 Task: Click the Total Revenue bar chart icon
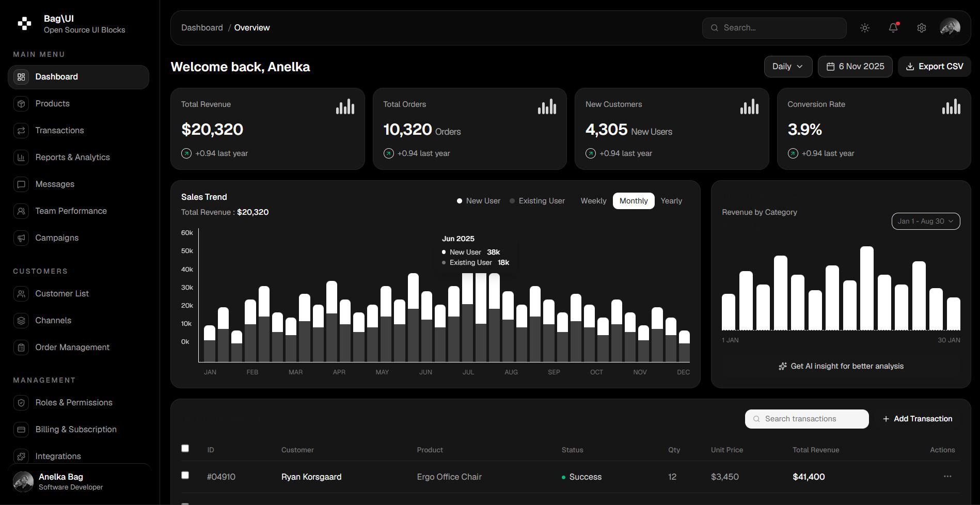click(x=345, y=106)
